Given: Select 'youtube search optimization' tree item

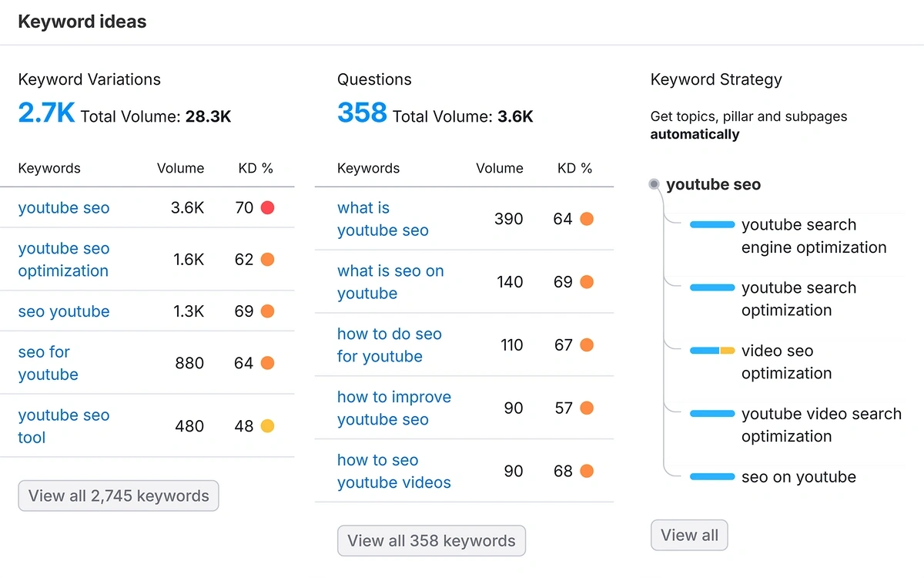Looking at the screenshot, I should pyautogui.click(x=798, y=299).
